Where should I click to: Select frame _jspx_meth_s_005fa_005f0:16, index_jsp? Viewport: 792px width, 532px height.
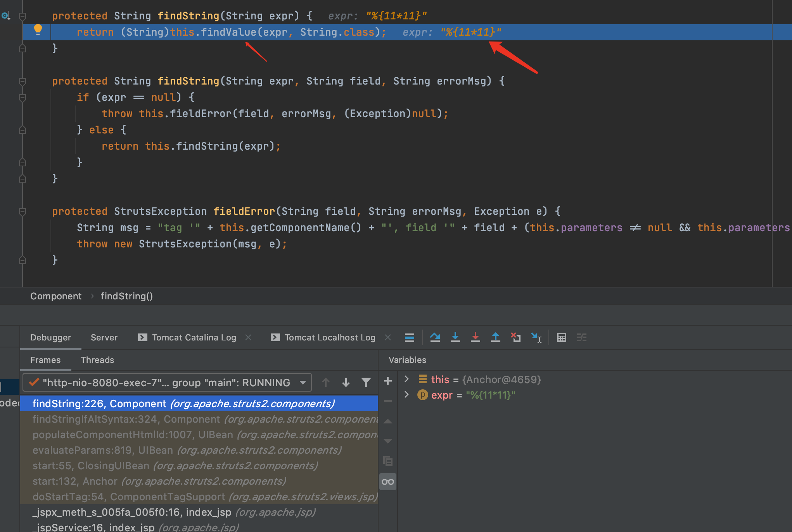pos(199,512)
